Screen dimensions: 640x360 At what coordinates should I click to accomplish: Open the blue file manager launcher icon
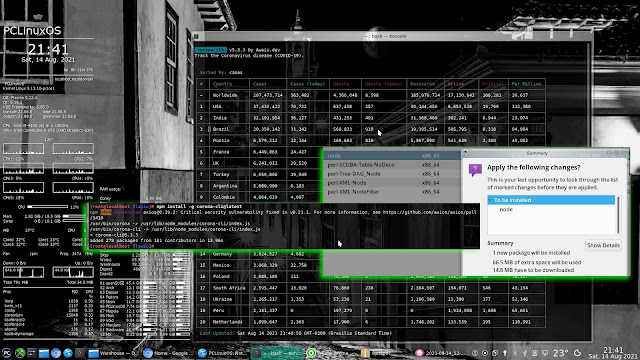[44, 353]
